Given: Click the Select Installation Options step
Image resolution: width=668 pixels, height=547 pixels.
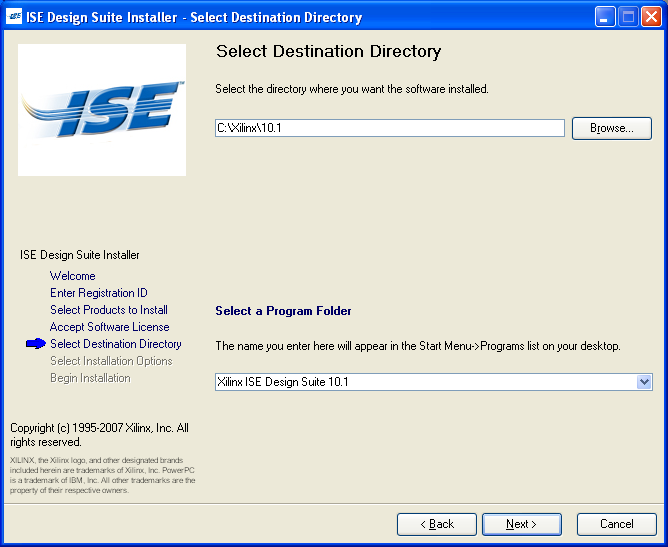Looking at the screenshot, I should (111, 361).
